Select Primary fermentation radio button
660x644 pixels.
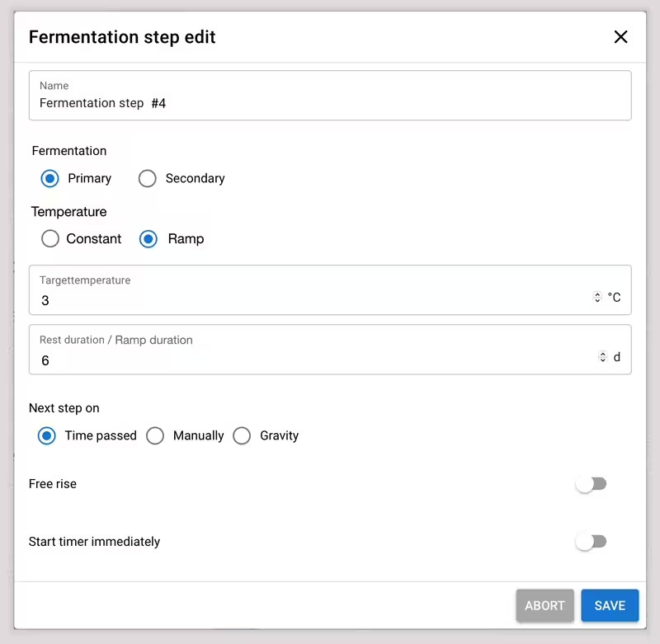coord(50,179)
